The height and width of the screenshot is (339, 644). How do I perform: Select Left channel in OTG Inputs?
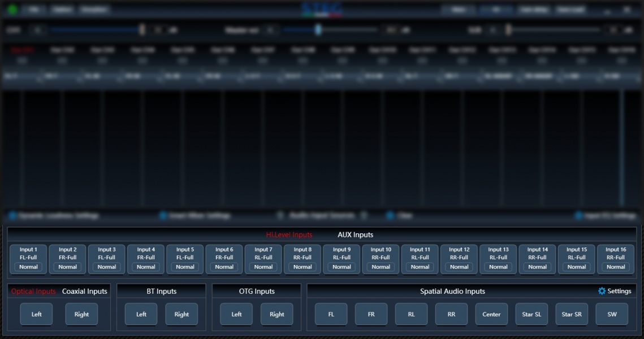(x=236, y=314)
